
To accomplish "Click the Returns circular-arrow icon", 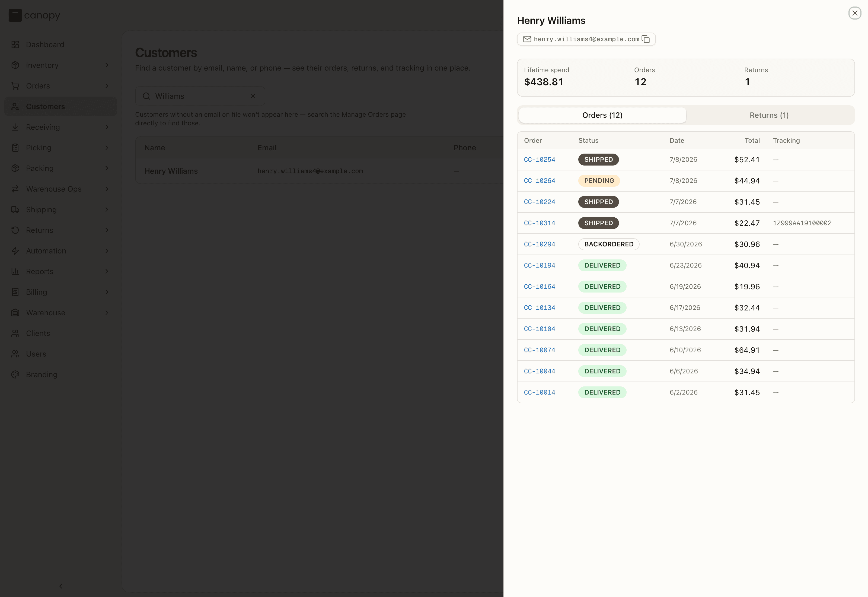I will 15,230.
